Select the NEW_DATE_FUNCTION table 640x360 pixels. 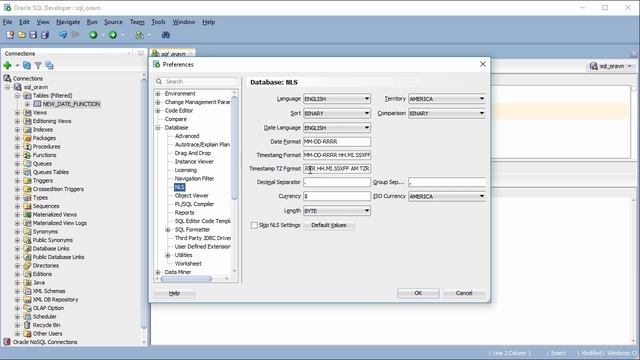click(71, 104)
